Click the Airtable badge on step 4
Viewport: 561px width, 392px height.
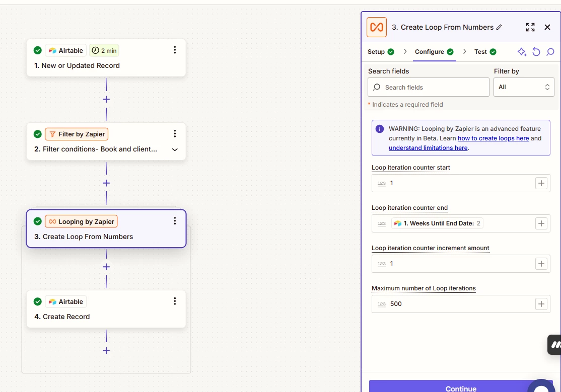click(x=66, y=301)
